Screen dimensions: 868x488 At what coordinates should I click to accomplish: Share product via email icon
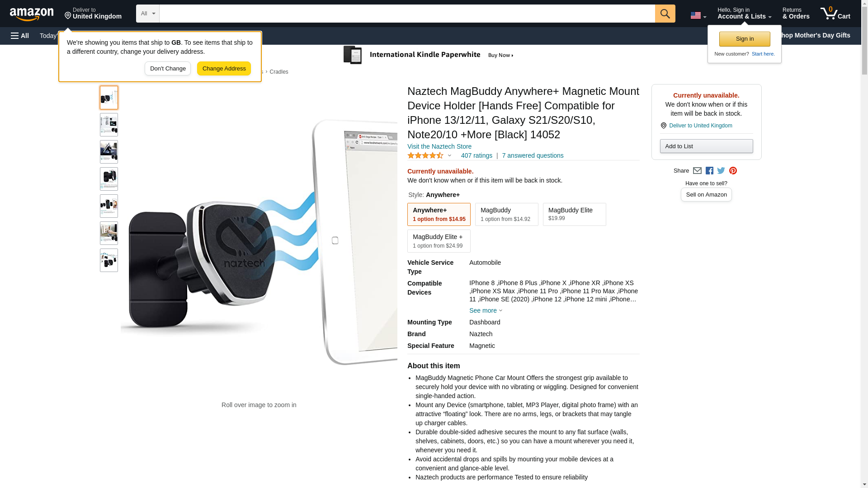pos(697,171)
